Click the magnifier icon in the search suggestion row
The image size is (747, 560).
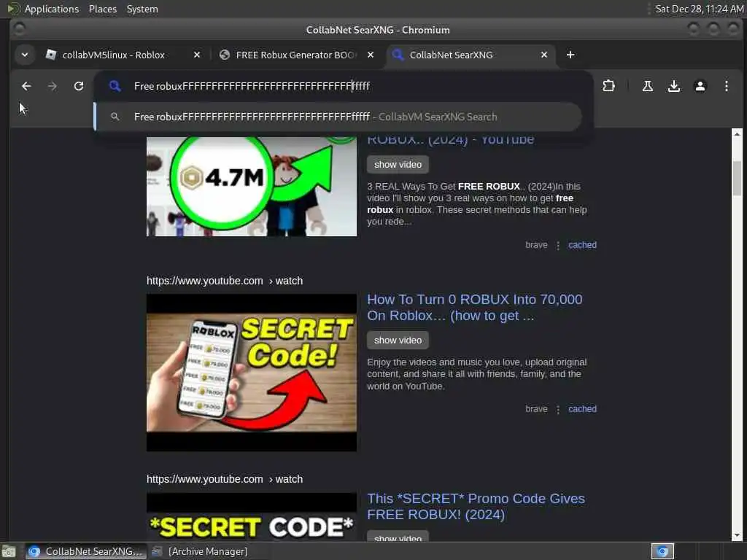[115, 117]
